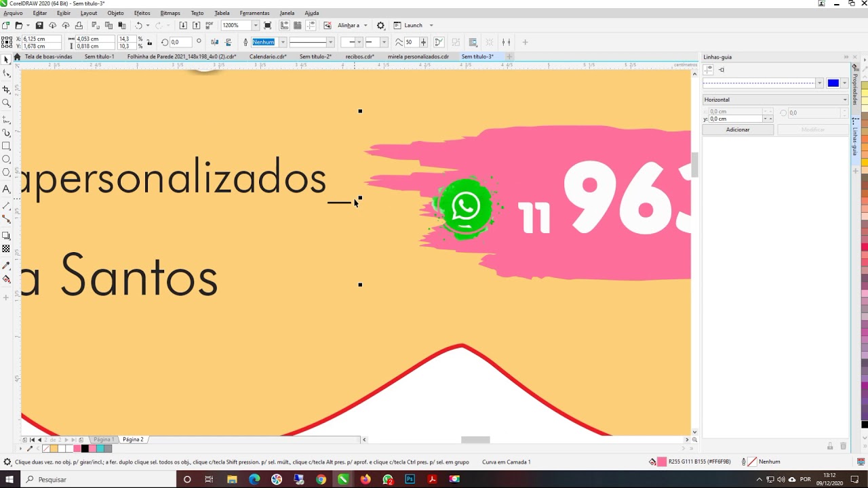Toggle the snap off button
Image resolution: width=868 pixels, height=488 pixels.
(328, 25)
